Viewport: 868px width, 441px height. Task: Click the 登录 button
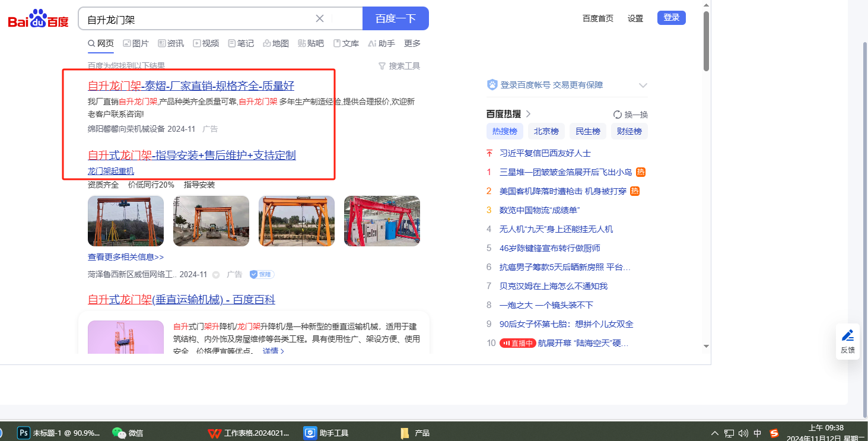click(x=672, y=18)
